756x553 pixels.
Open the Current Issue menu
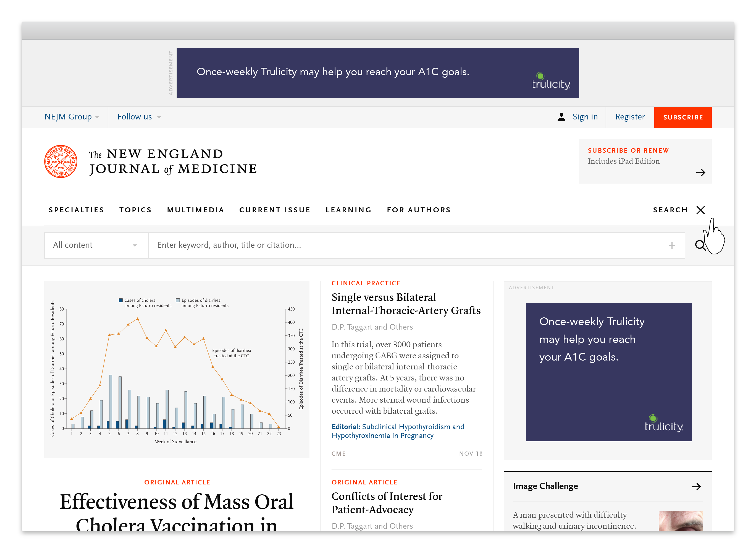tap(275, 210)
